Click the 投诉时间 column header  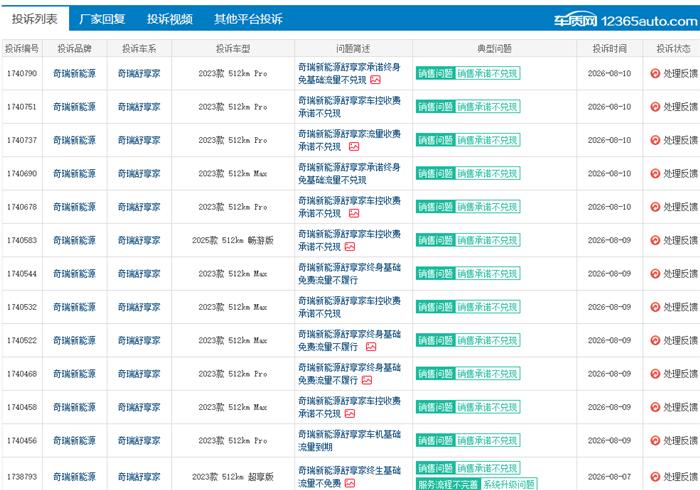point(609,49)
